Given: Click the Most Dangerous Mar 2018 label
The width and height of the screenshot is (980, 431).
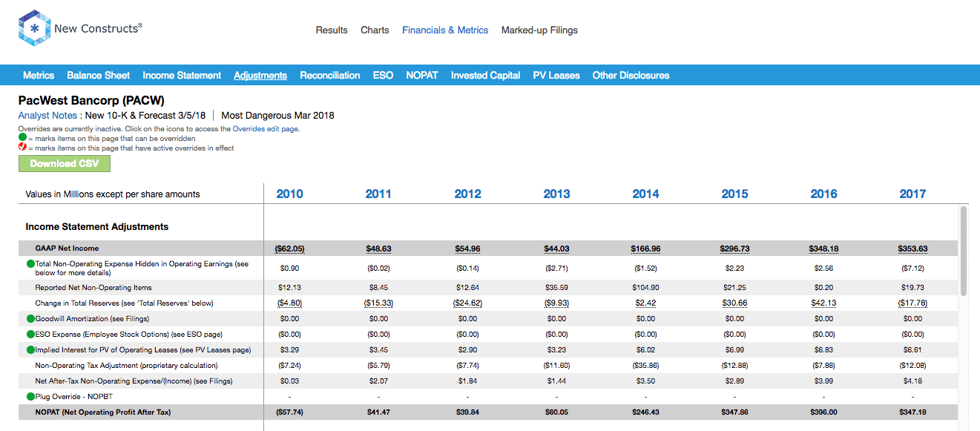Looking at the screenshot, I should (277, 115).
